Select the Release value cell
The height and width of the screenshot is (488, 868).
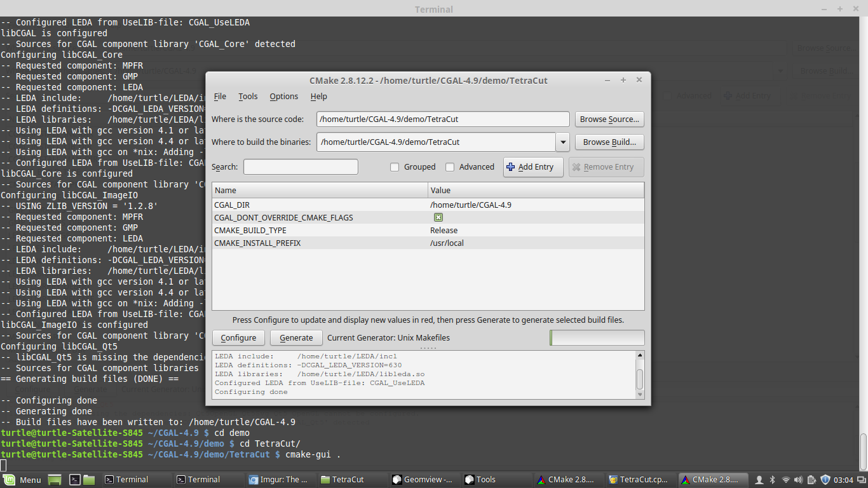coord(444,230)
